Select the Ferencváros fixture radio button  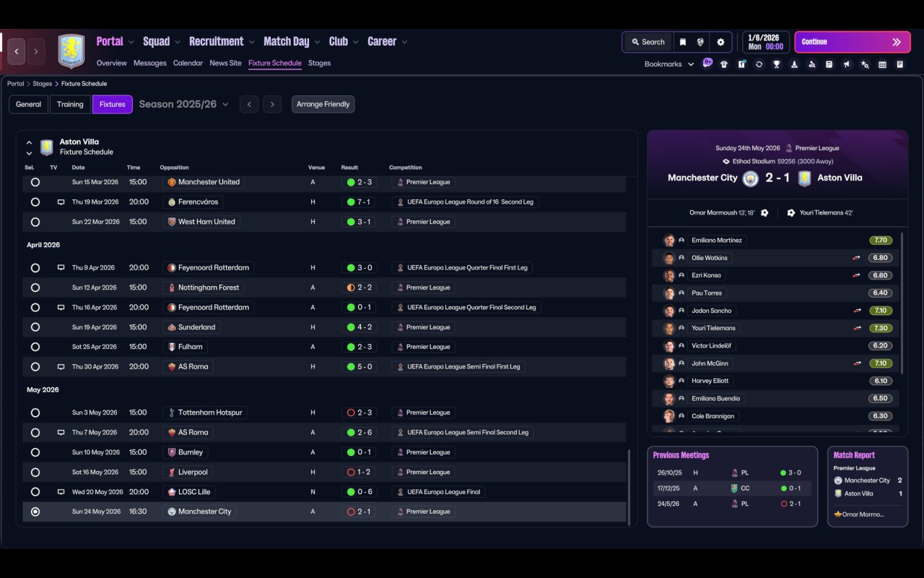[35, 202]
